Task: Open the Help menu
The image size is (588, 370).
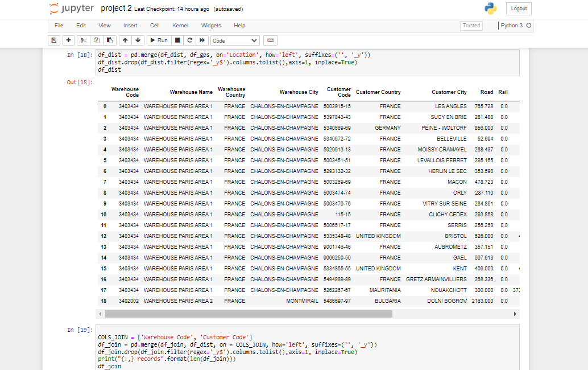Action: [239, 26]
